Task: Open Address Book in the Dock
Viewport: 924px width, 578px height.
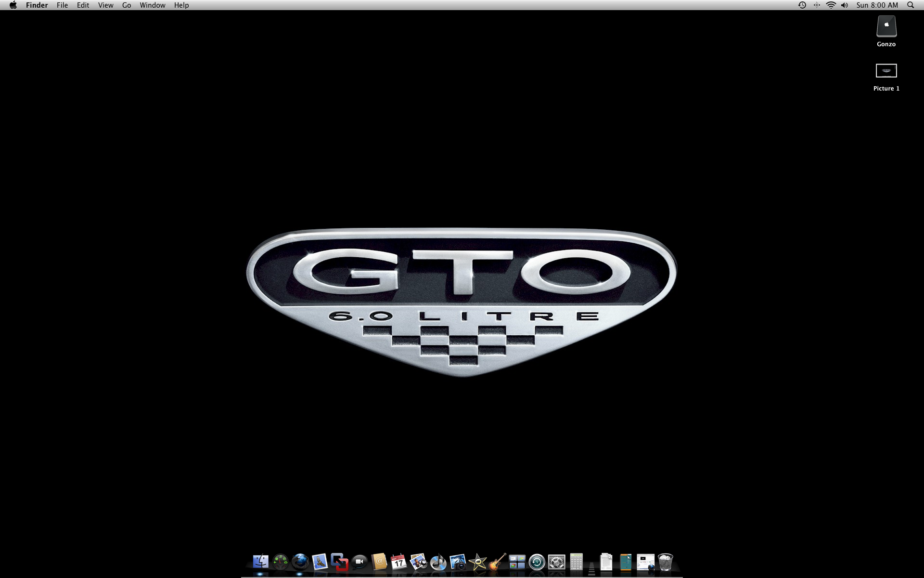Action: [379, 562]
